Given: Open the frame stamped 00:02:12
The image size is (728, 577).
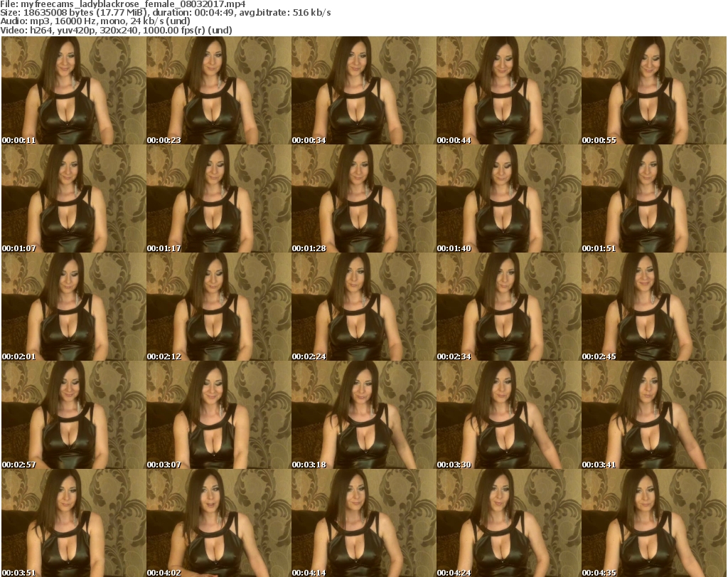Looking at the screenshot, I should pos(219,307).
